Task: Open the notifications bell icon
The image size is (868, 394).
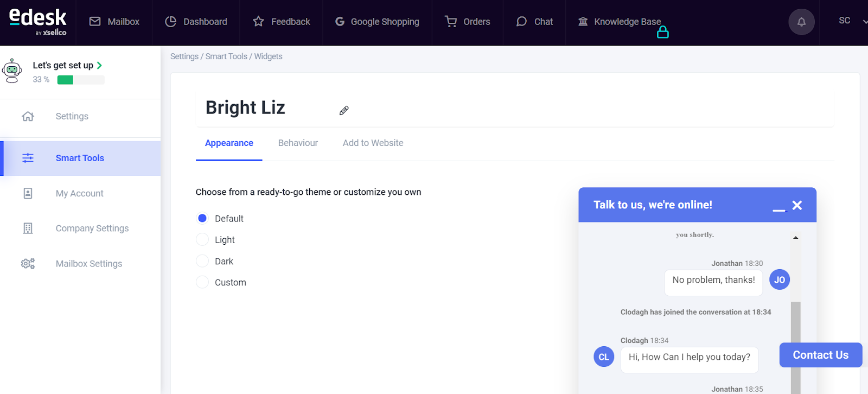Action: (x=801, y=22)
